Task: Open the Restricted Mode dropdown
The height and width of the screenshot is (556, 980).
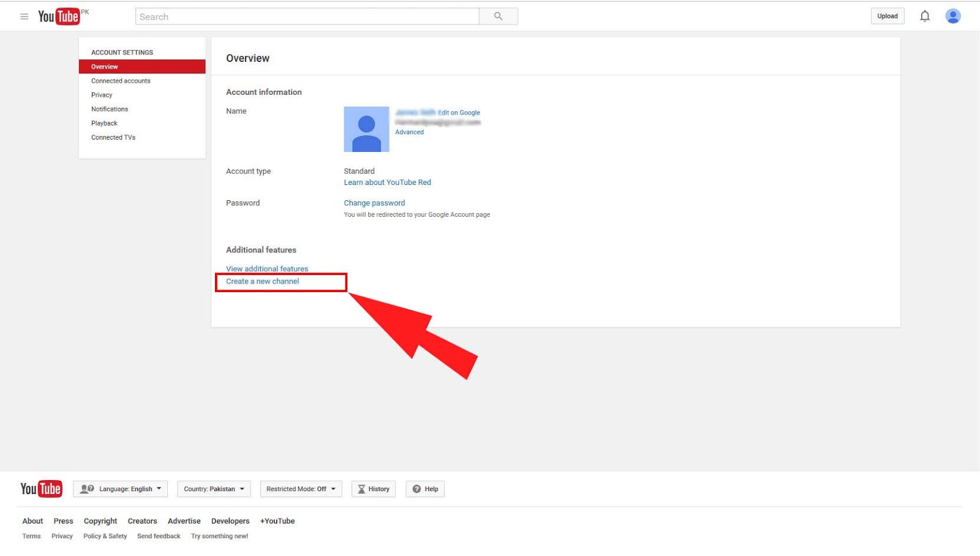Action: [301, 489]
